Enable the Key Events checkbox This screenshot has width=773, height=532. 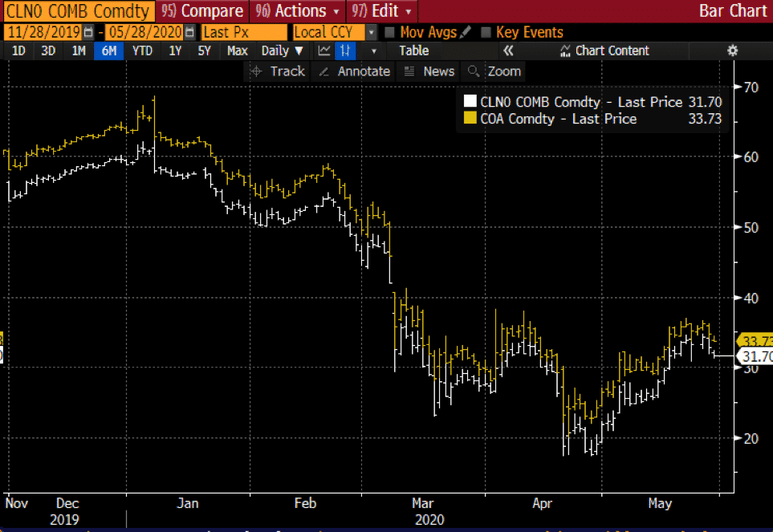pos(485,33)
